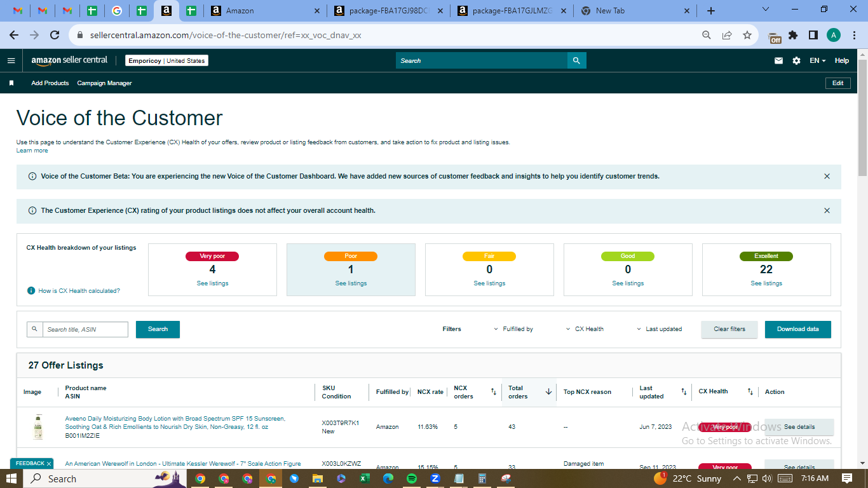Switch to the Google favicon tab
Viewport: 868px width, 488px height.
click(x=116, y=11)
